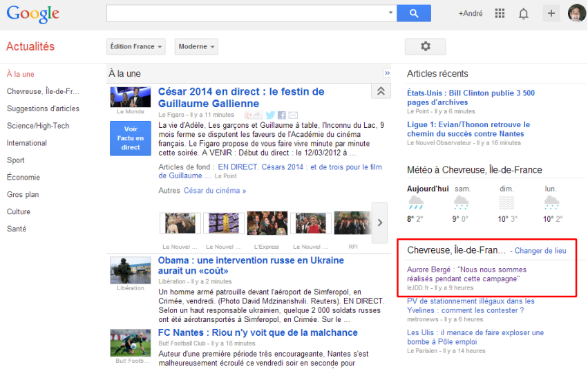Share the César story on Google+
This screenshot has height=369, width=588.
pyautogui.click(x=254, y=115)
